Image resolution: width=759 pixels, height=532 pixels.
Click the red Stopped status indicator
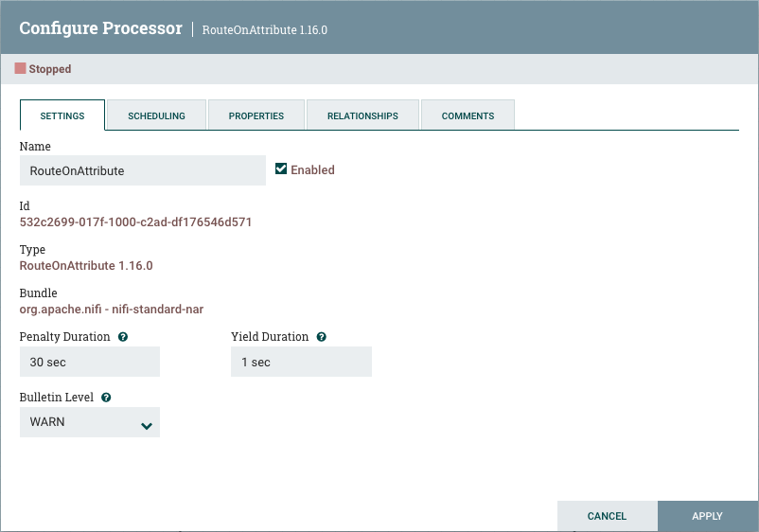tap(20, 69)
